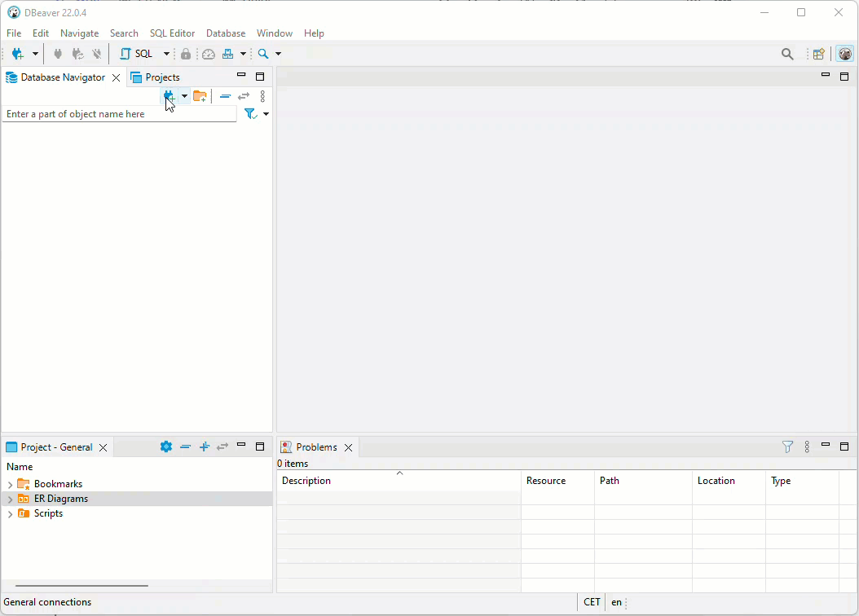Click New Connection plug icon in navigator toolbar
Image resolution: width=859 pixels, height=616 pixels.
click(170, 96)
